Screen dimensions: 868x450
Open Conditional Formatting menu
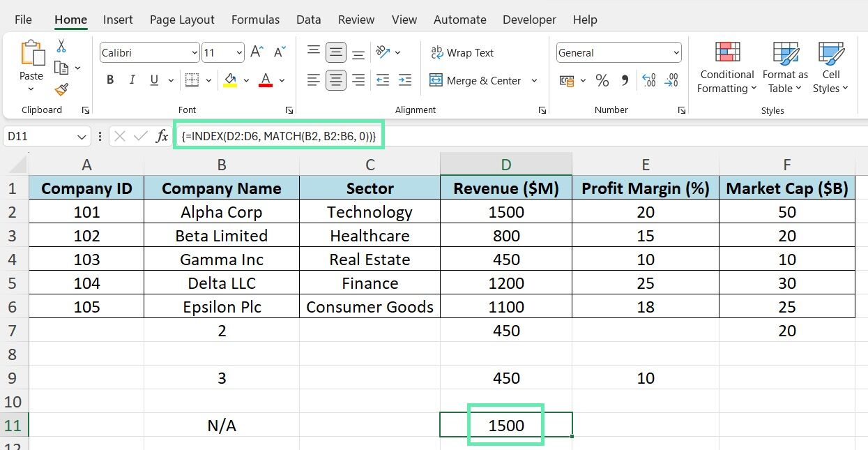[x=727, y=68]
